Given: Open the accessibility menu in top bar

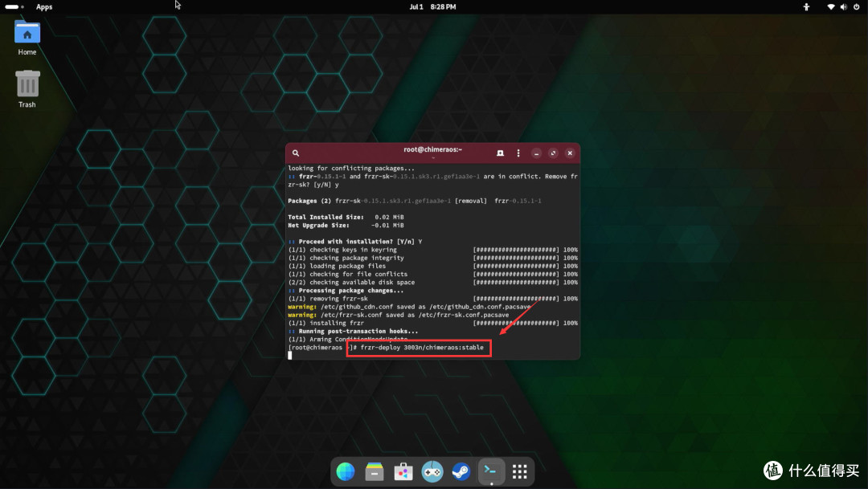Looking at the screenshot, I should pyautogui.click(x=807, y=6).
